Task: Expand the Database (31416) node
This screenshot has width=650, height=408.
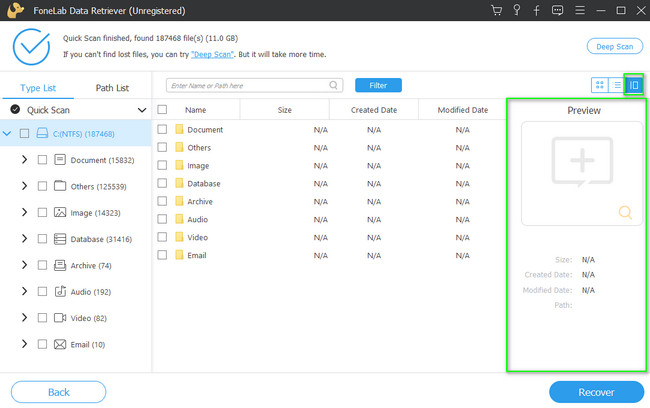Action: 24,239
